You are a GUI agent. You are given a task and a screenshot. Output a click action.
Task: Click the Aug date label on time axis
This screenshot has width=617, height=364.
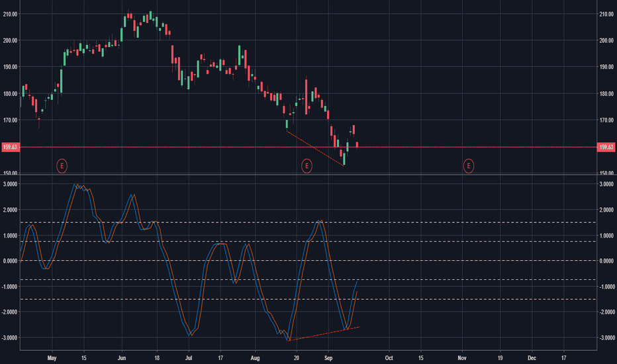[255, 358]
